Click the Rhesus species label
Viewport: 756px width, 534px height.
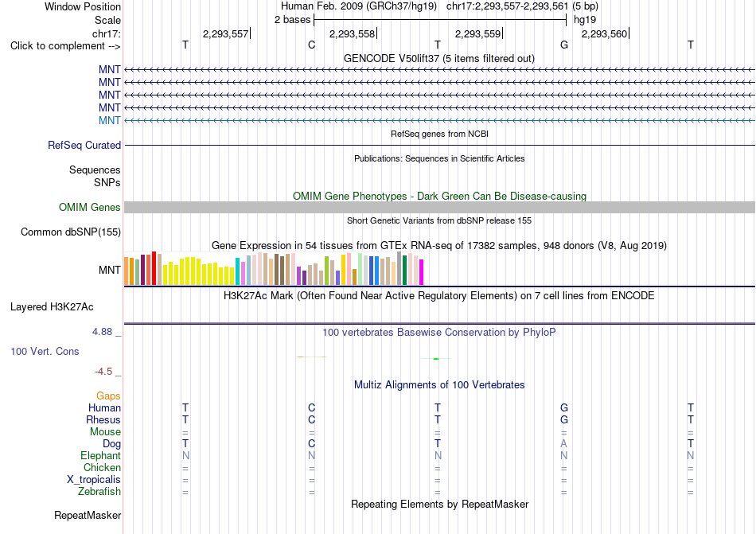click(x=103, y=419)
